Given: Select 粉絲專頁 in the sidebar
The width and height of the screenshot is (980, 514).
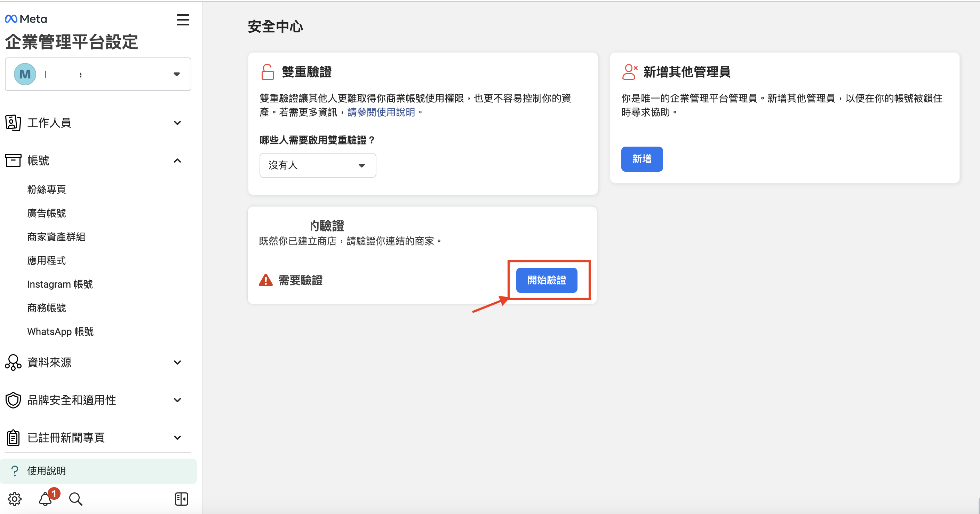Looking at the screenshot, I should pyautogui.click(x=46, y=189).
